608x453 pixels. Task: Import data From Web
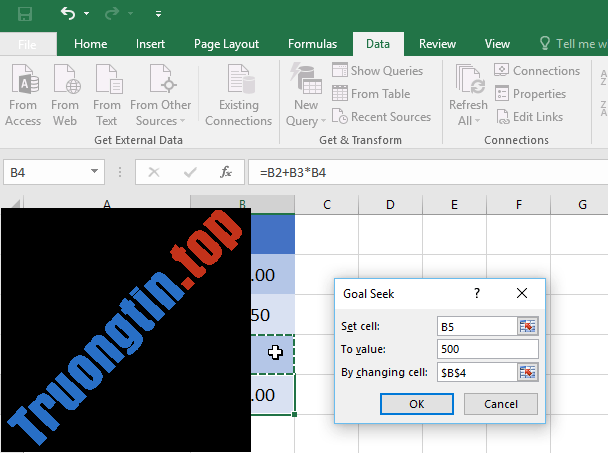point(65,95)
